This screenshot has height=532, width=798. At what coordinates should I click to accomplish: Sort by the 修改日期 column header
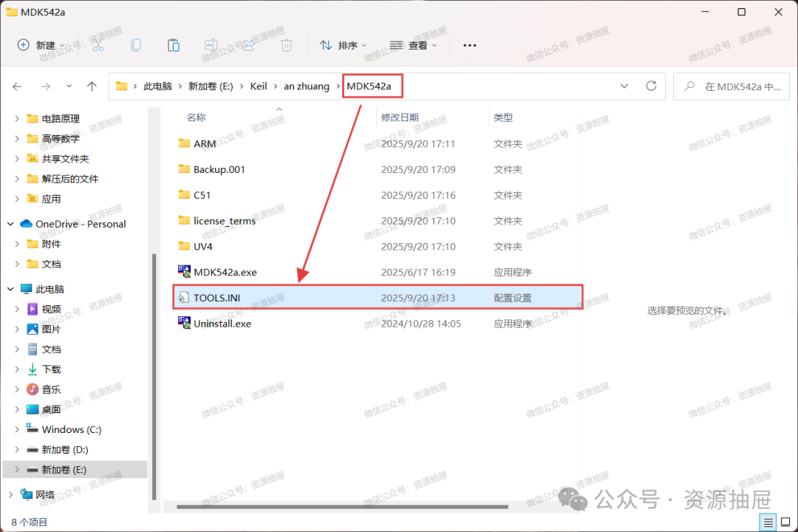tap(400, 117)
